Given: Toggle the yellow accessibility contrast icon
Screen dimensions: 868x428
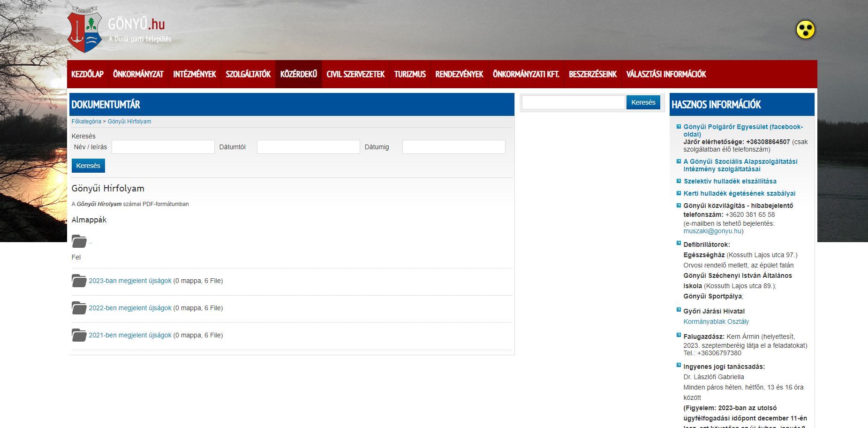Looking at the screenshot, I should tap(806, 30).
